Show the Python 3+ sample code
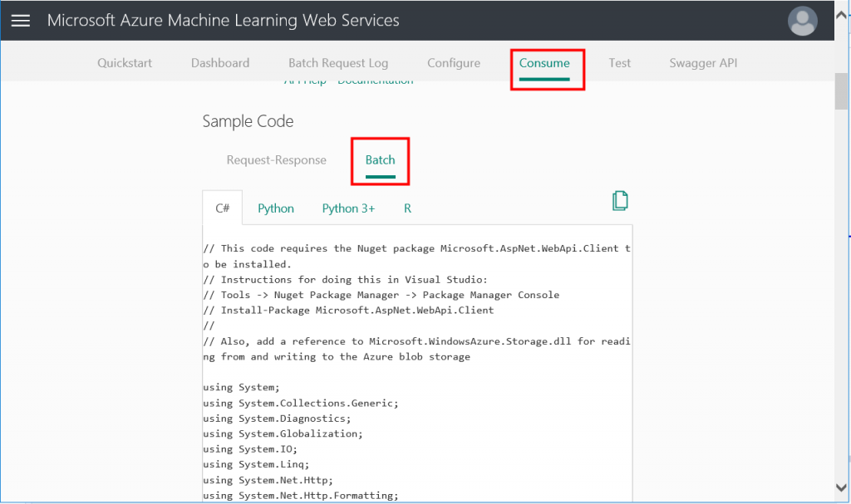851x504 pixels. [x=348, y=209]
